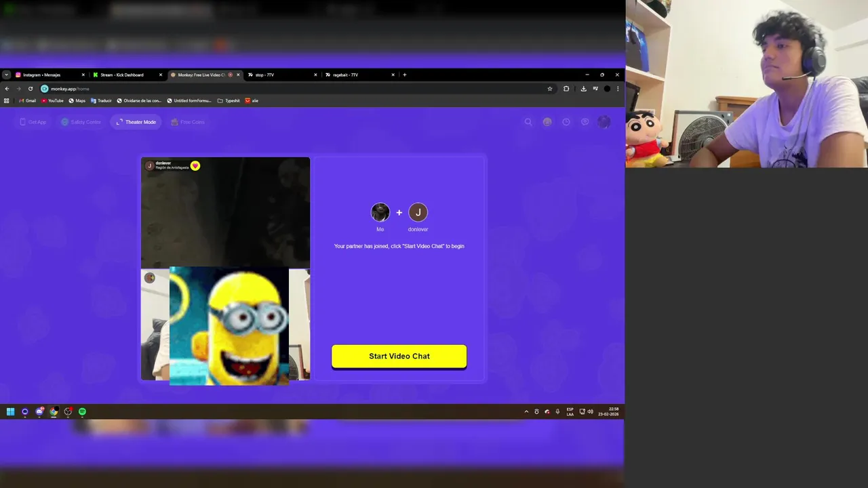Viewport: 868px width, 488px height.
Task: Open the 'Untitled formFormu...' bookmark
Action: (189, 100)
